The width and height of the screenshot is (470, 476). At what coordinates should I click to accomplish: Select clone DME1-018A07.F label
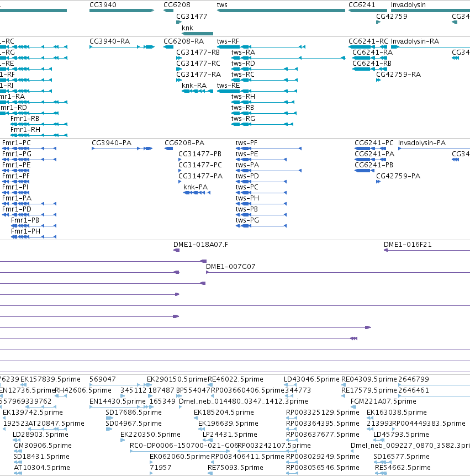coord(200,245)
